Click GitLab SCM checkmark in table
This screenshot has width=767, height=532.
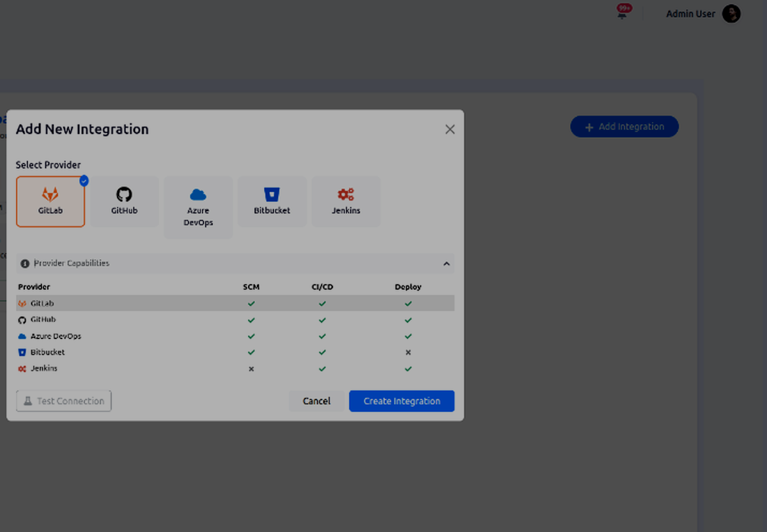coord(251,303)
